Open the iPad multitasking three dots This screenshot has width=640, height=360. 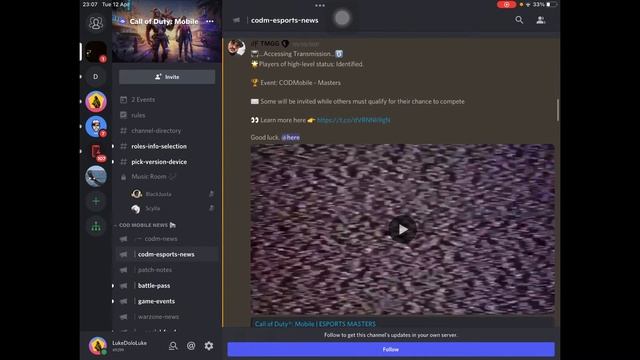[x=320, y=5]
